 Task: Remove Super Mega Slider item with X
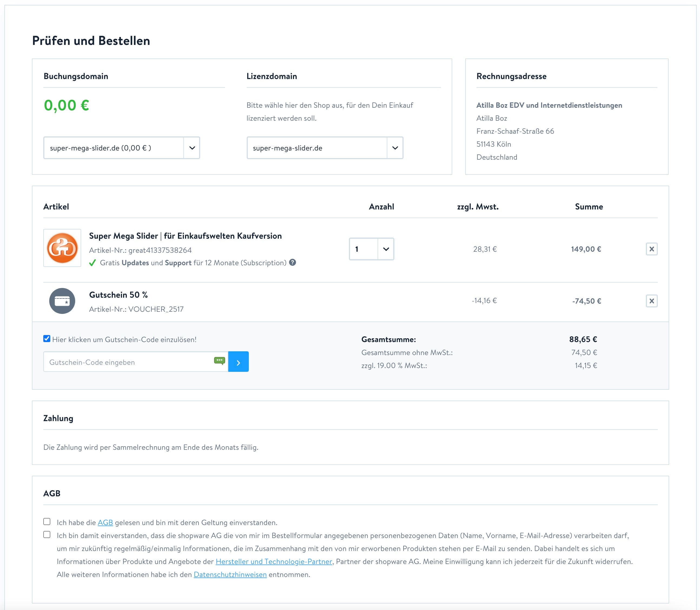pyautogui.click(x=651, y=249)
